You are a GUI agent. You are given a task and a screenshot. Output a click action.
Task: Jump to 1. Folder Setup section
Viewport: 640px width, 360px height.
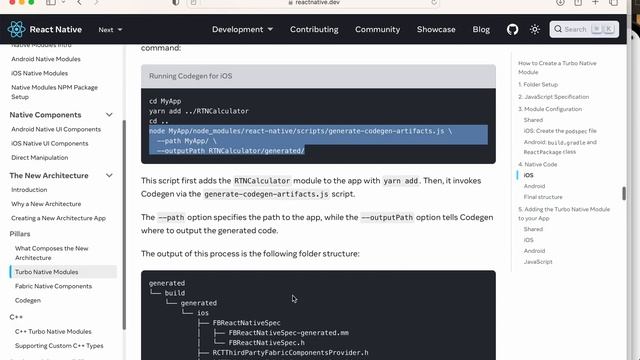click(x=538, y=84)
